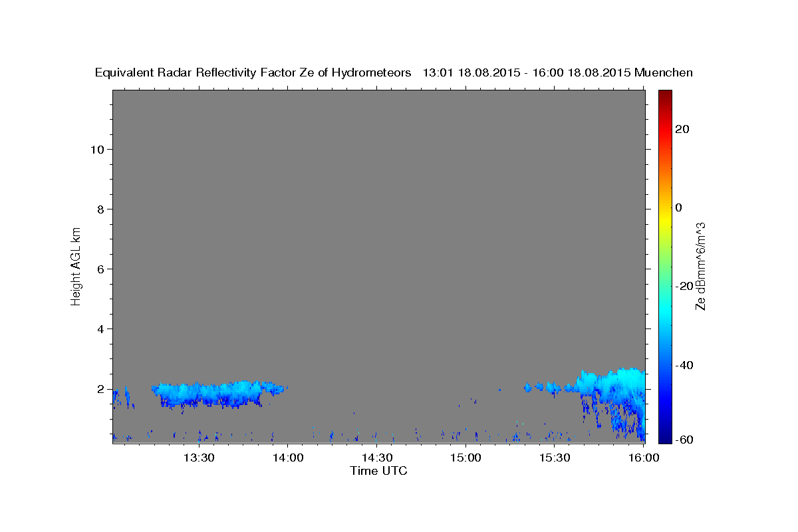Click the dark red top of colorbar
The image size is (798, 532).
pyautogui.click(x=665, y=95)
